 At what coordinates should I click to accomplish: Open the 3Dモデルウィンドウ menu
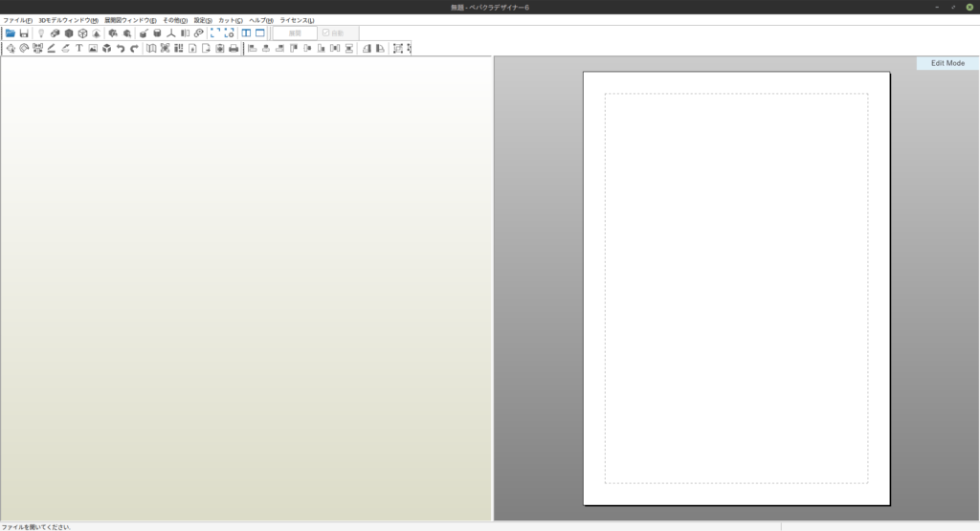68,20
